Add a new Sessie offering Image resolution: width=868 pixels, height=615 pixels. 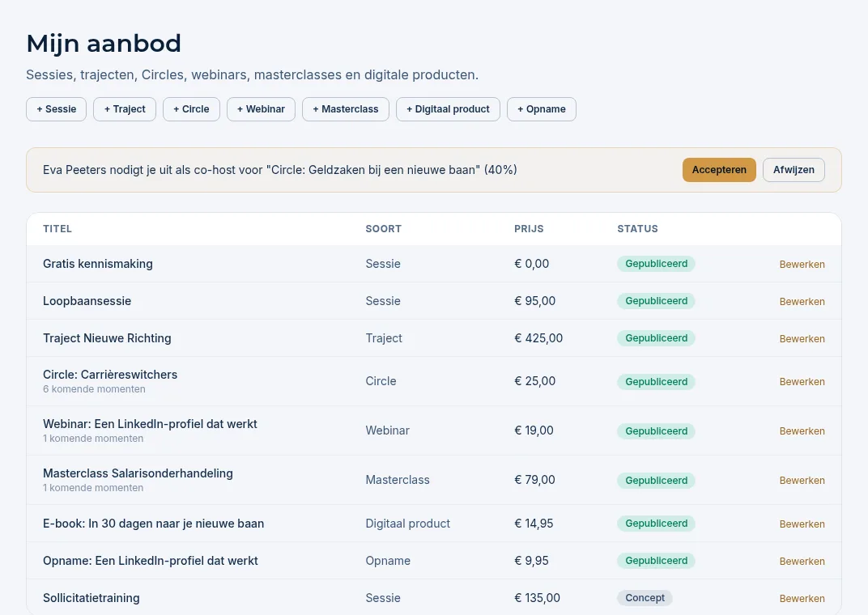[x=56, y=109]
